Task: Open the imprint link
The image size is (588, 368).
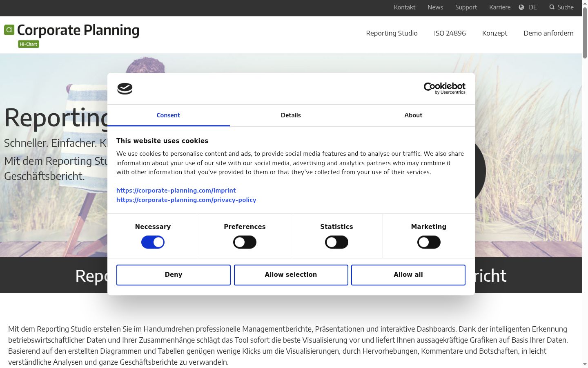Action: point(176,191)
